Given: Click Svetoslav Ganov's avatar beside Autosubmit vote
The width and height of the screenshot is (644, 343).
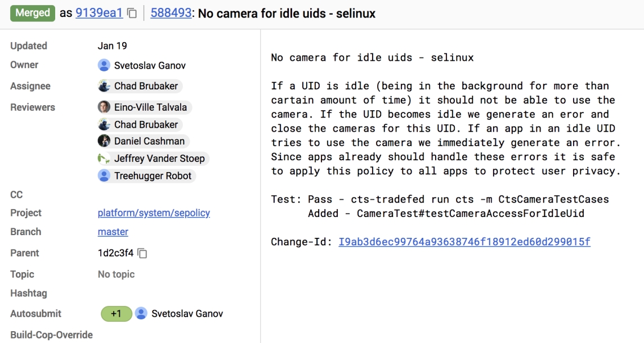Looking at the screenshot, I should click(141, 314).
